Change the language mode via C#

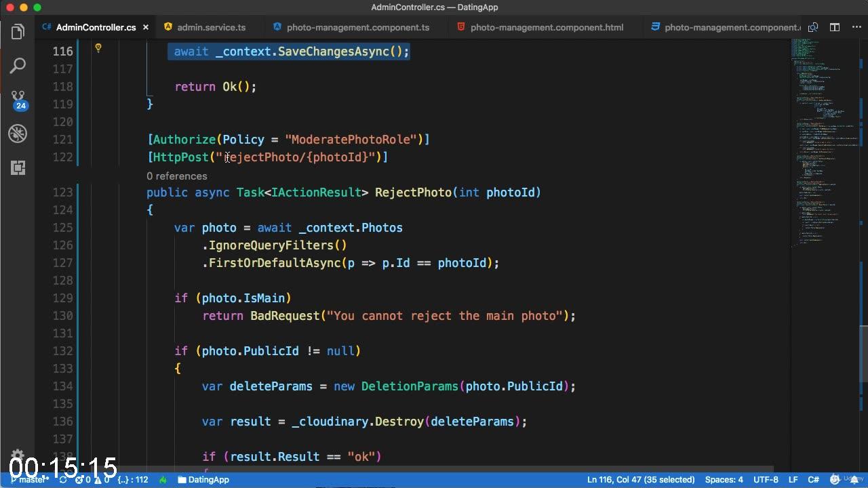pyautogui.click(x=814, y=479)
